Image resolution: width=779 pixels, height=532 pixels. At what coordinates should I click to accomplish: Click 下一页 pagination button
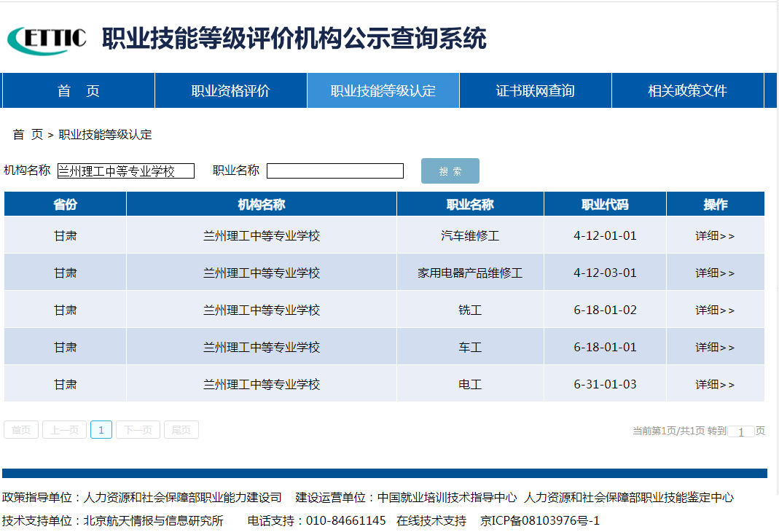click(x=138, y=430)
